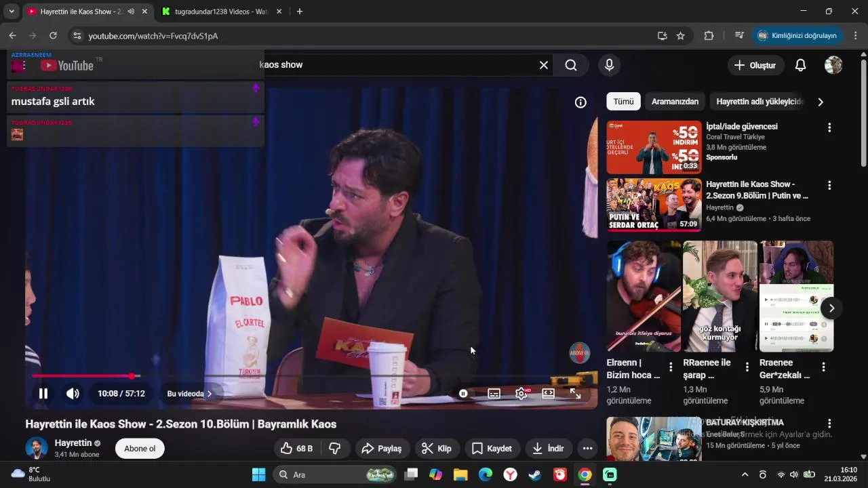
Task: Bookmark this page with star
Action: 681,36
